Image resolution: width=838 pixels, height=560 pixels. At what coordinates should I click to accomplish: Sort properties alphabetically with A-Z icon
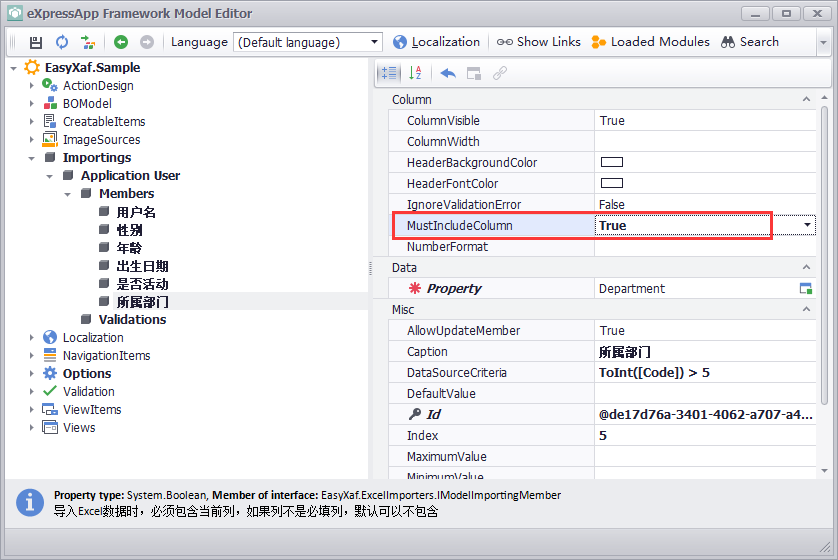pos(416,73)
